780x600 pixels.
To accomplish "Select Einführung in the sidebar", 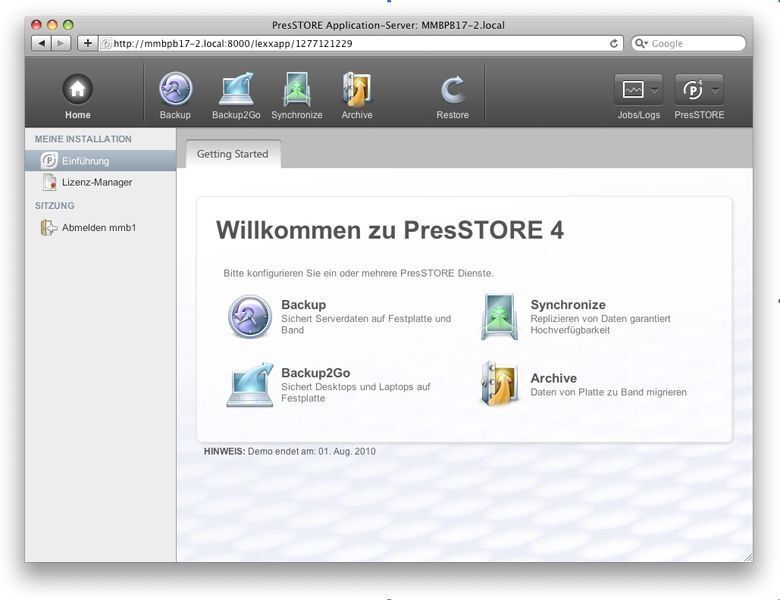I will (x=100, y=161).
